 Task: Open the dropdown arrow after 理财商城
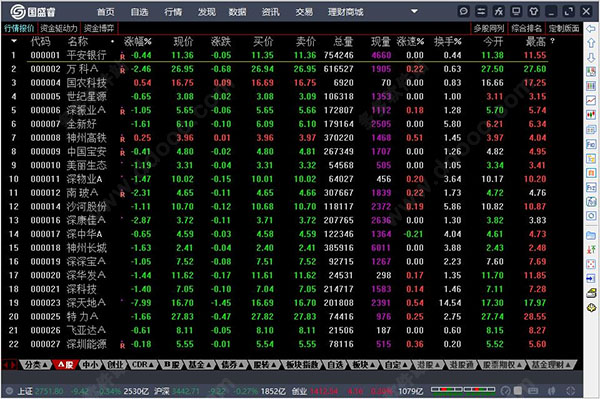(414, 11)
